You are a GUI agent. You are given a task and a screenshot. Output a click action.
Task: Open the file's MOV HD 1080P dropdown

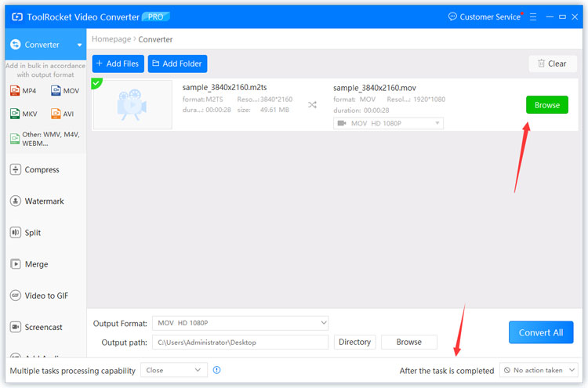point(388,123)
